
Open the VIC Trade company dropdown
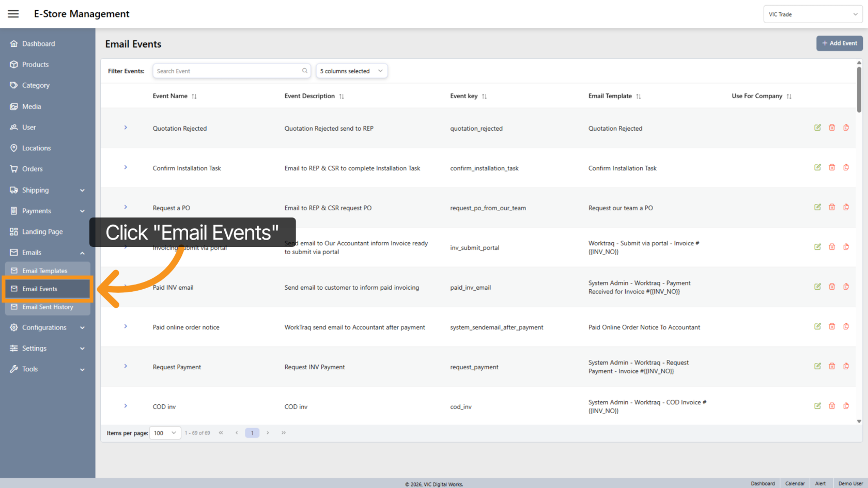[812, 14]
